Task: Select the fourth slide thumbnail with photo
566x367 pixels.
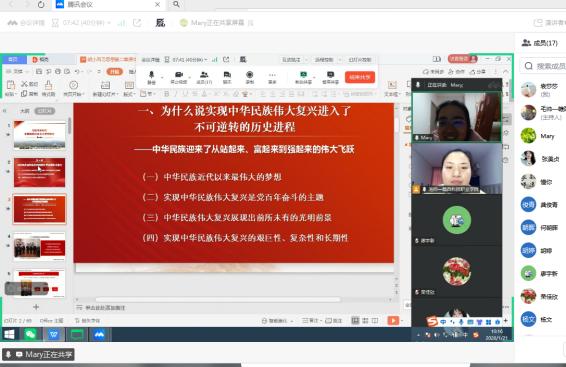Action: tap(39, 246)
